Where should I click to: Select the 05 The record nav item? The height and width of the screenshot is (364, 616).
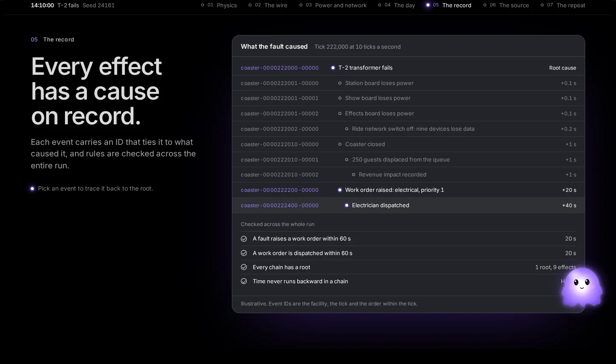449,5
